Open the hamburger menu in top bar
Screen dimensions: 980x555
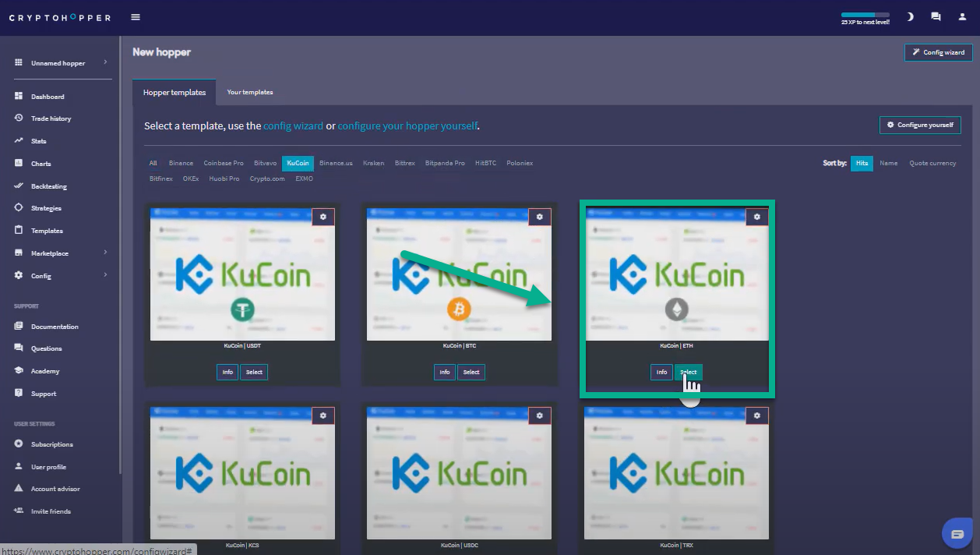click(136, 17)
